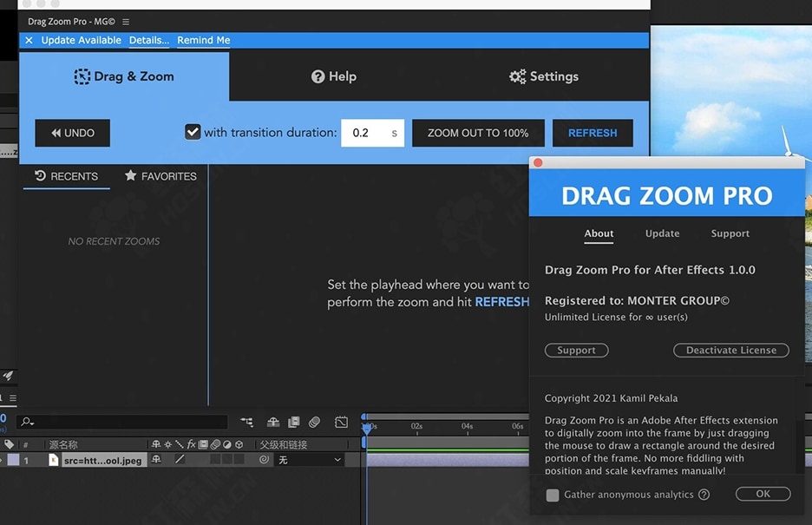This screenshot has height=525, width=812.
Task: Click the layer 1 duration bar
Action: tap(448, 460)
